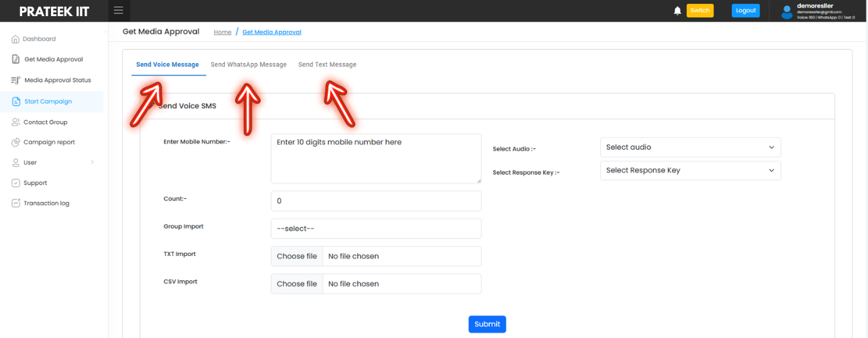Open Dashboard from the sidebar home icon
The image size is (868, 338).
(x=15, y=39)
